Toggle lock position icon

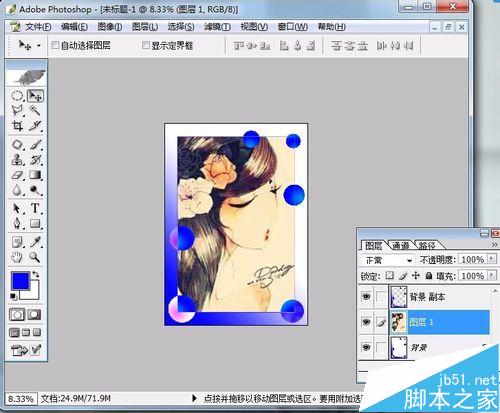[416, 275]
